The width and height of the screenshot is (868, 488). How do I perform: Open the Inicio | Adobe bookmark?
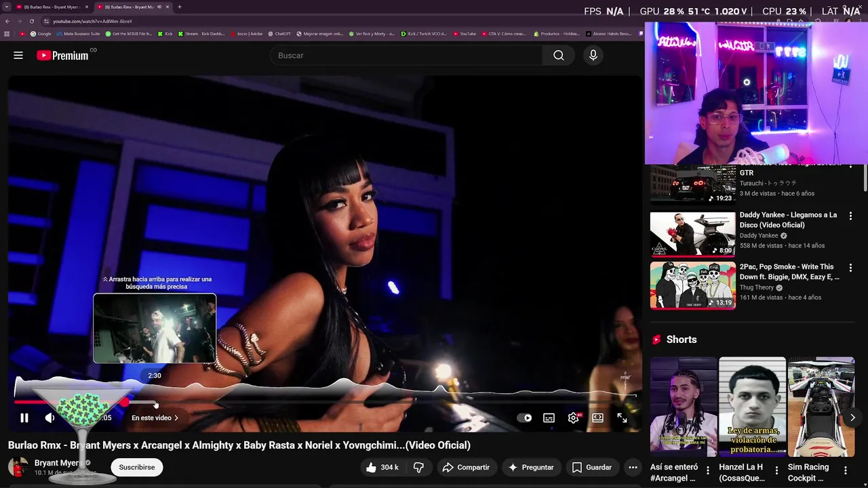(246, 34)
